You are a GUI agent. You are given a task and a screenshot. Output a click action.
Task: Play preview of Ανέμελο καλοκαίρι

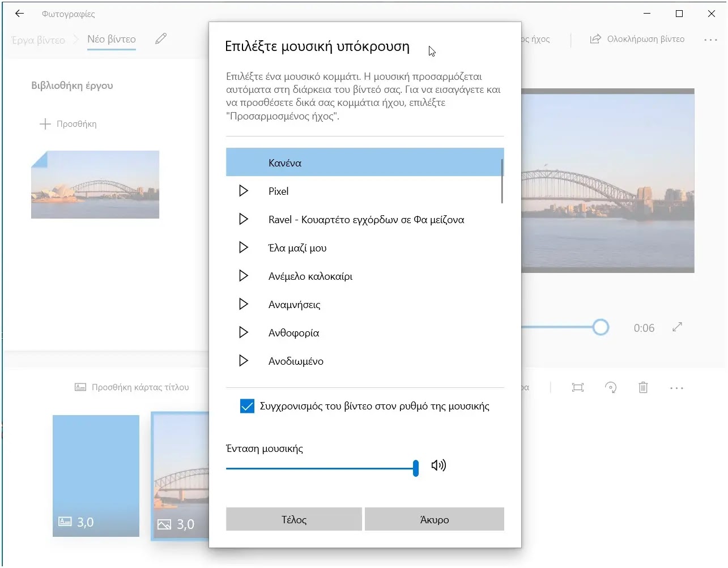(244, 276)
